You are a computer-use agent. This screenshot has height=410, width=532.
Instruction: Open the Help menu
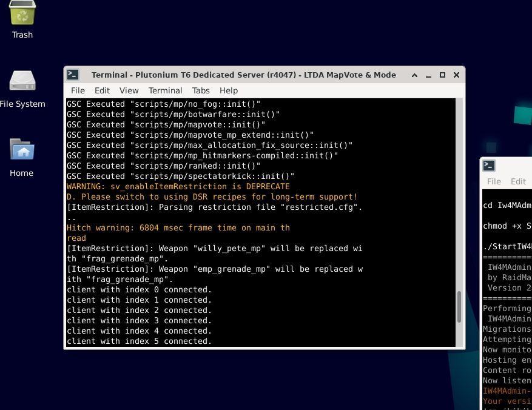[x=229, y=90]
